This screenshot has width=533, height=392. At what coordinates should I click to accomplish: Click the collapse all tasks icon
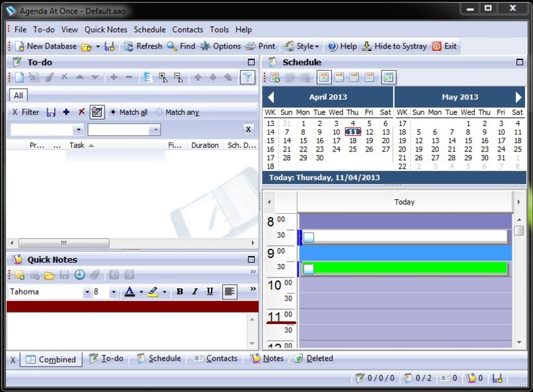point(178,78)
